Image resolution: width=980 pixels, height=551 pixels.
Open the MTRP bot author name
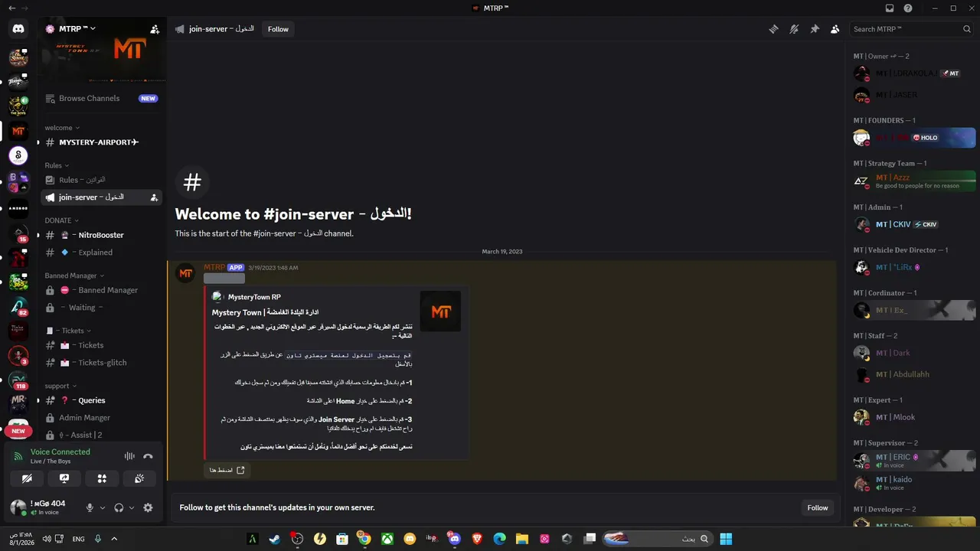click(214, 268)
